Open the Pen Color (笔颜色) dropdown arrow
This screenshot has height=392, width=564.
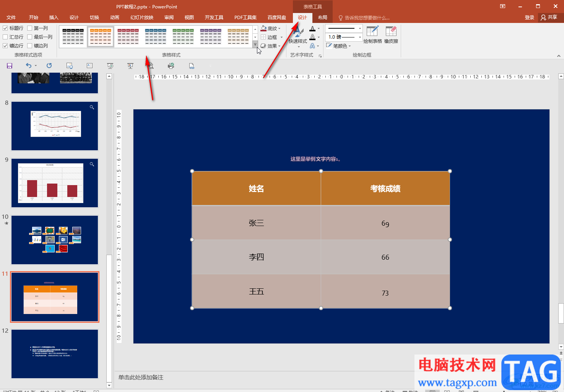(x=349, y=46)
